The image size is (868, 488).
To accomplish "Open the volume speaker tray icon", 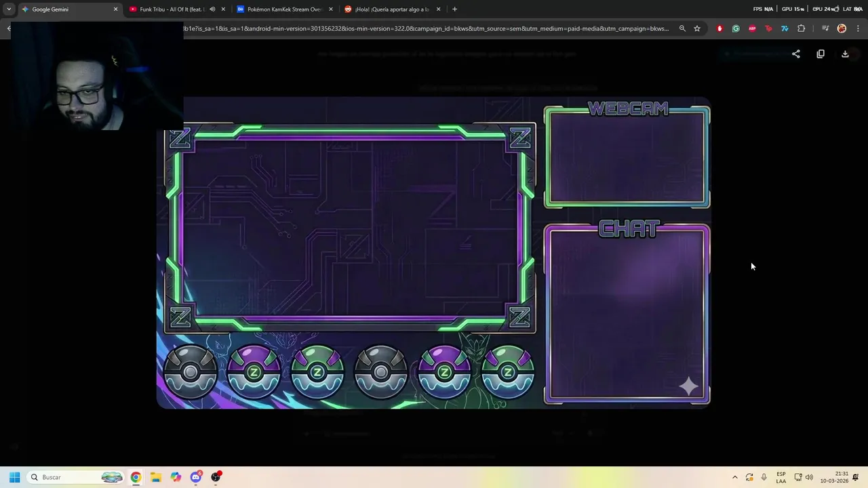I will 809,477.
